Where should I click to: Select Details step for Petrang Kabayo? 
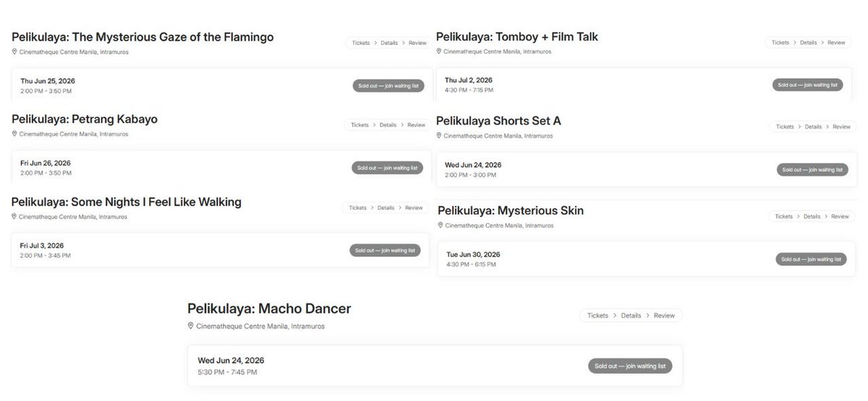(x=388, y=124)
